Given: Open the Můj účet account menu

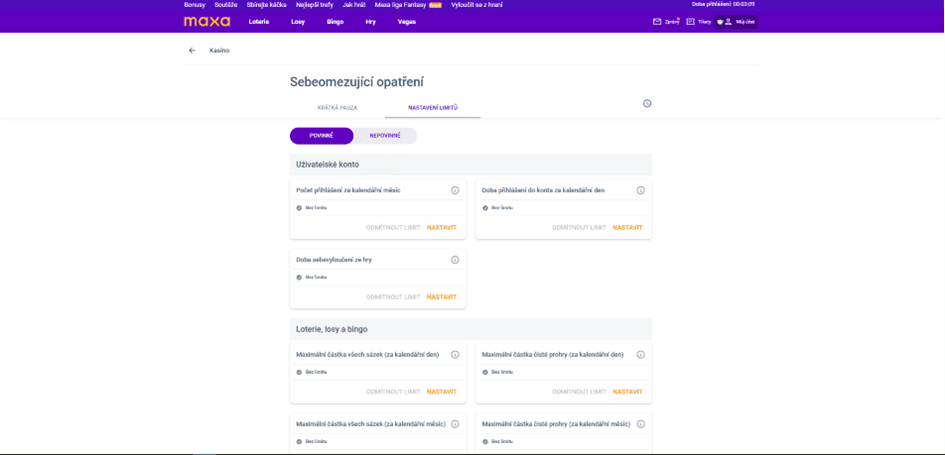Looking at the screenshot, I should tap(736, 22).
